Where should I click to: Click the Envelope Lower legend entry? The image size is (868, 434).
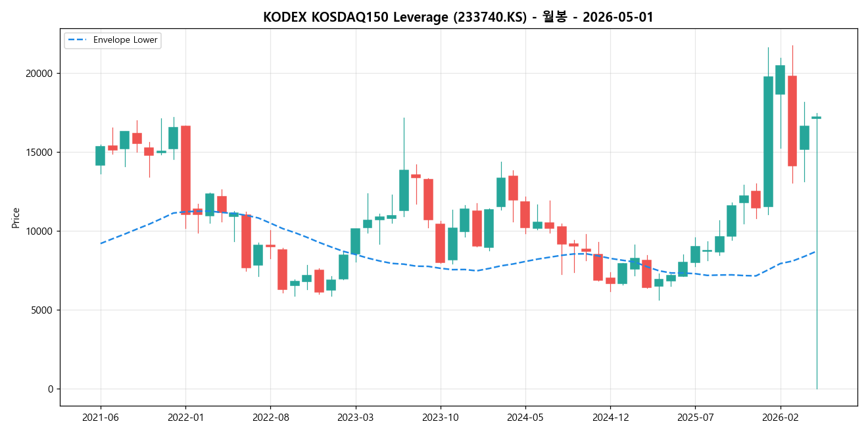click(112, 40)
